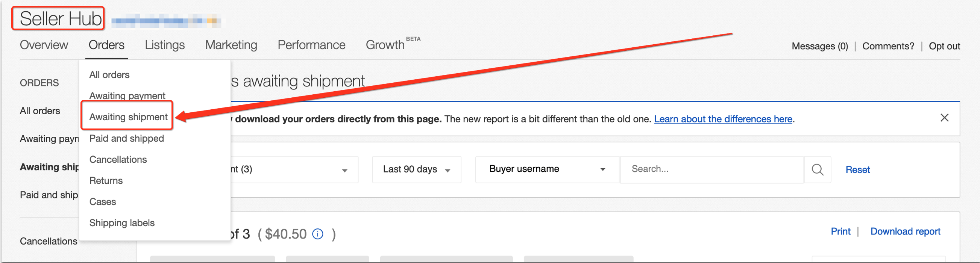980x263 pixels.
Task: Select the Orders tab
Action: 106,45
